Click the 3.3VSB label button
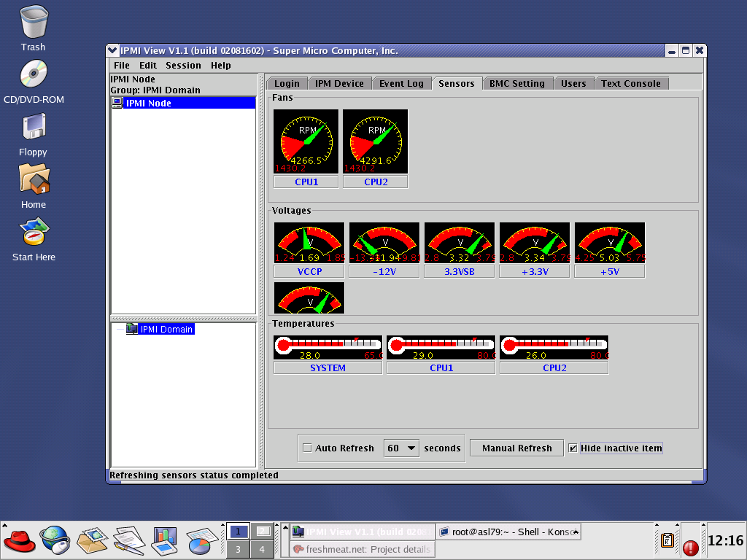The height and width of the screenshot is (560, 747). point(460,271)
